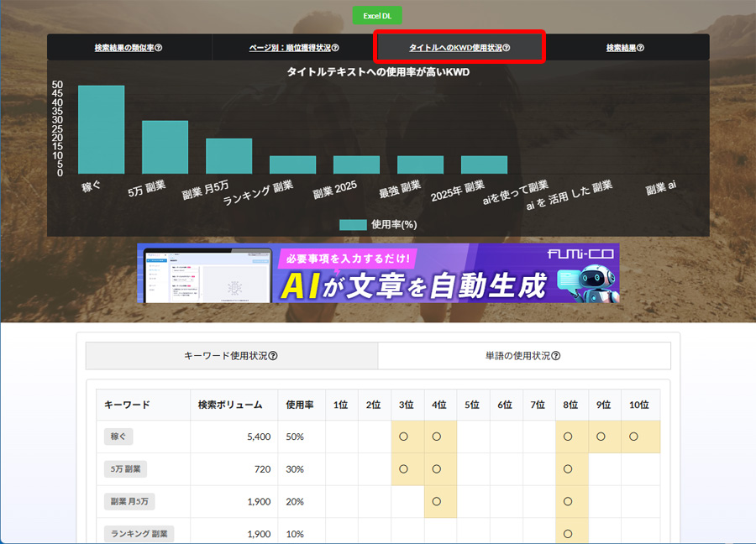Toggle the 使用率(%) legend color swatch

pos(353,225)
